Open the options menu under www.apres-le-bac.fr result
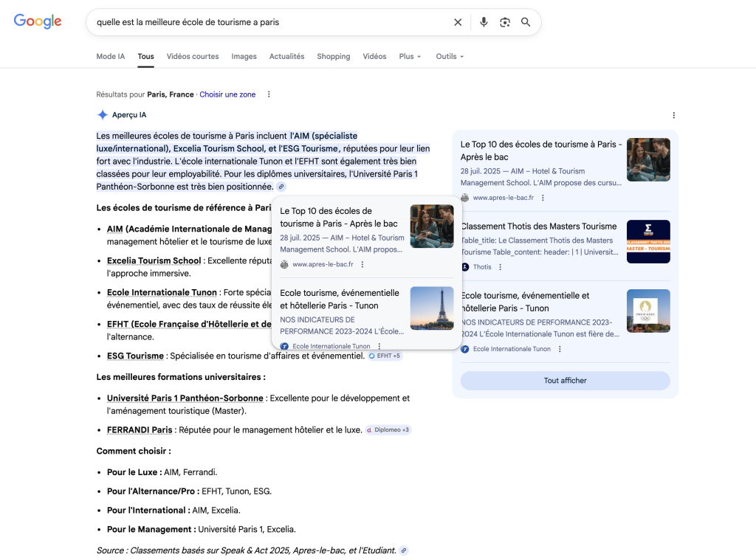 (362, 264)
